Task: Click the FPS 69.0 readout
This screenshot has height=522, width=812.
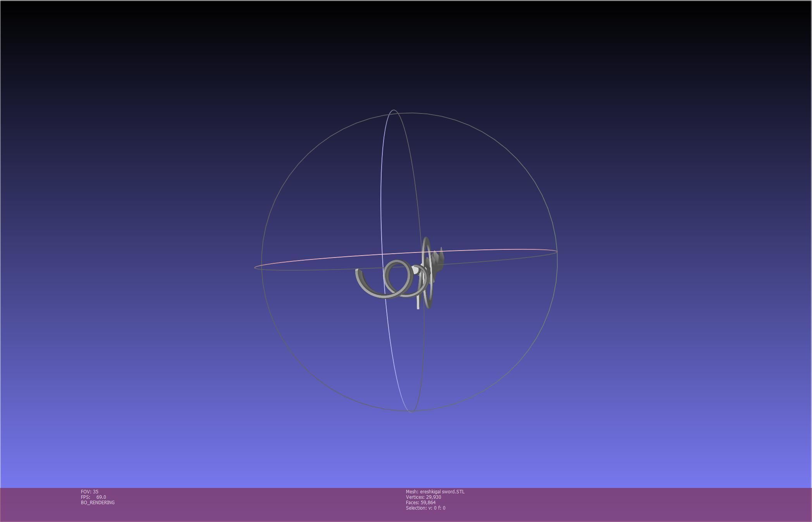Action: click(93, 497)
